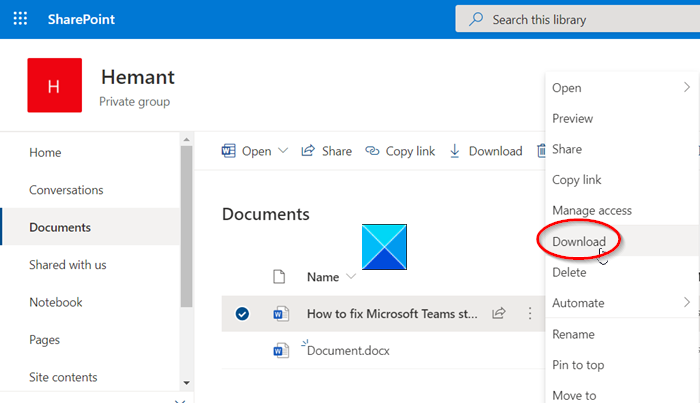Click Copy link in the command bar

(400, 151)
